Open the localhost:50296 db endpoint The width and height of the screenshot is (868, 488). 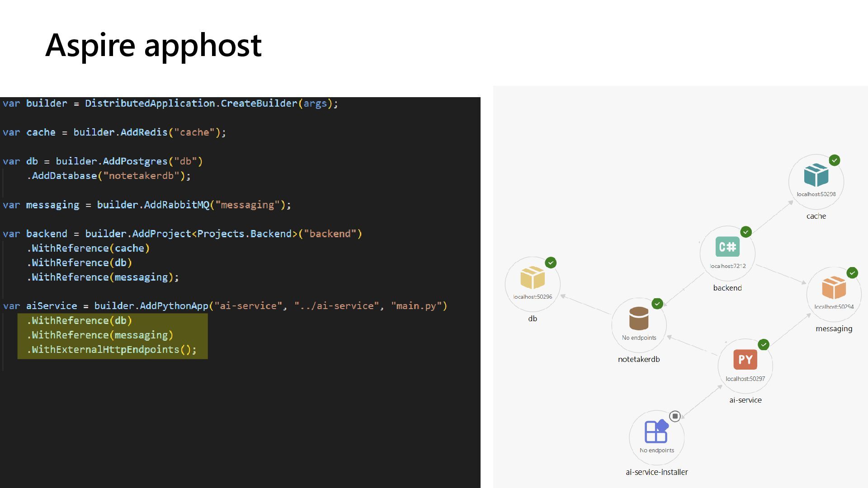coord(533,297)
